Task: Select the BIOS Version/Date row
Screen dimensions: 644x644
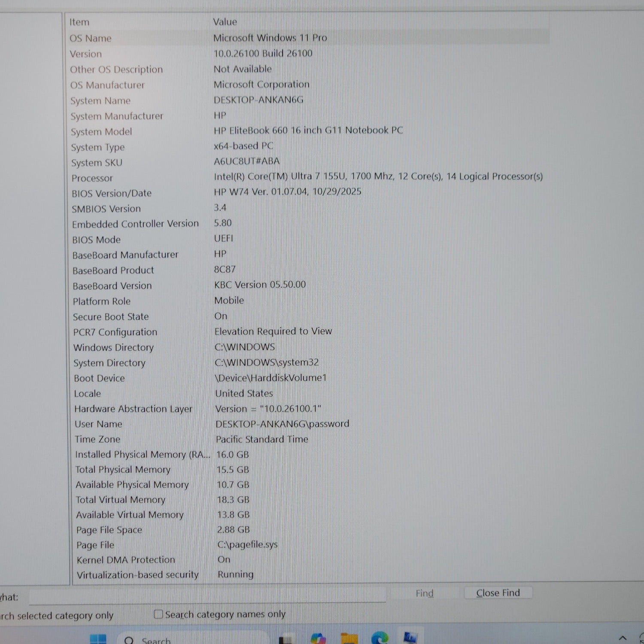Action: click(x=112, y=193)
